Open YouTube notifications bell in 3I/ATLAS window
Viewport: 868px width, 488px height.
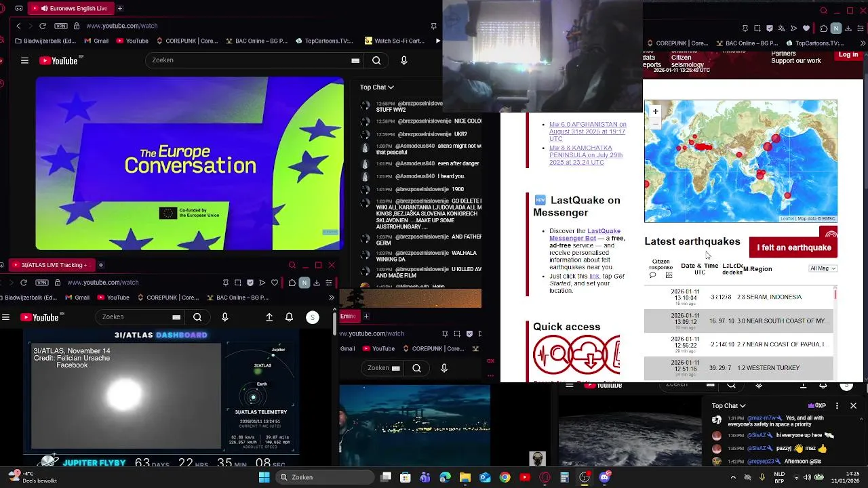[290, 317]
